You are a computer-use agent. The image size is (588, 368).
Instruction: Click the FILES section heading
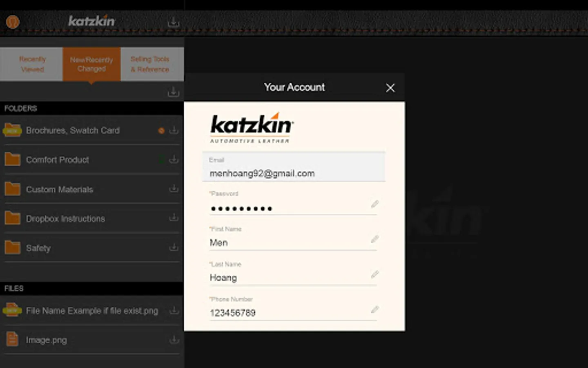pos(14,288)
